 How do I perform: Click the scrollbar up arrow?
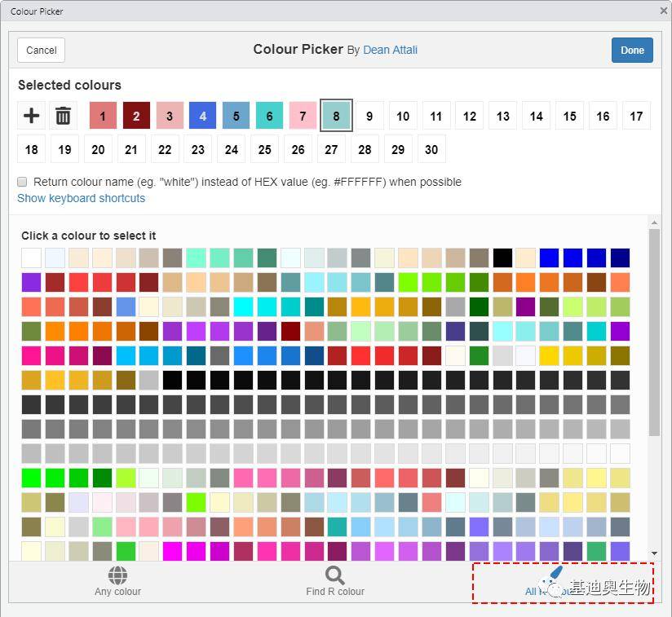coord(654,223)
